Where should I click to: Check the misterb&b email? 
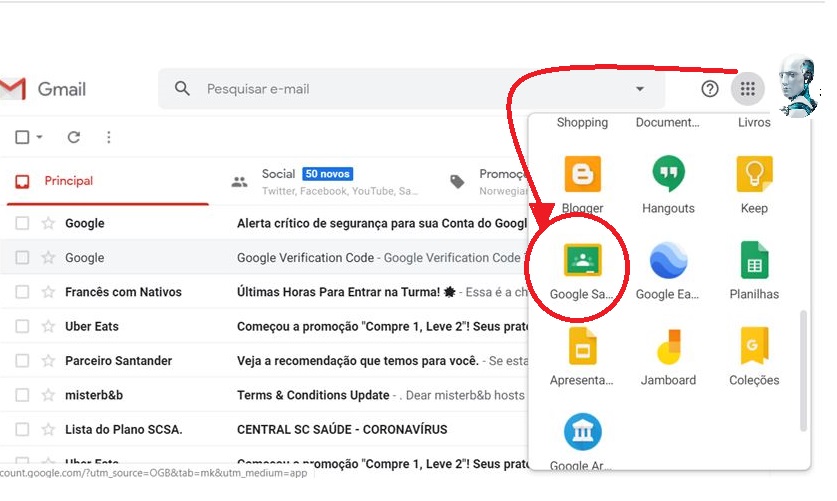22,395
